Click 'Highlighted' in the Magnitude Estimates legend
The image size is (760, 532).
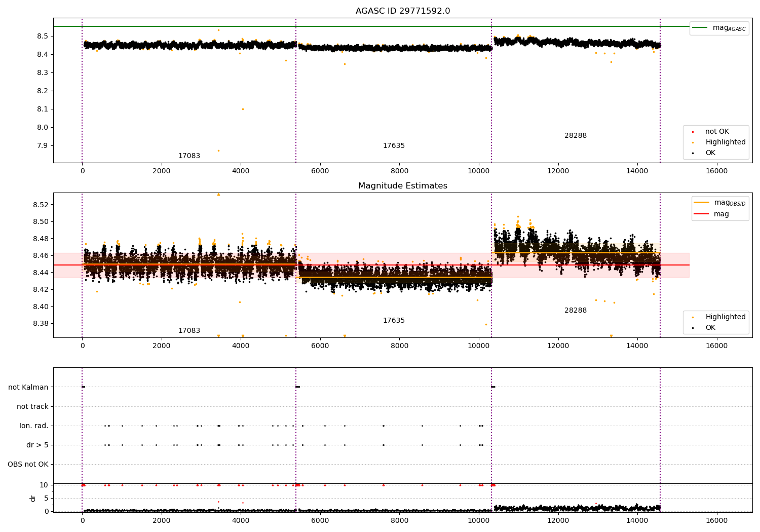719,317
